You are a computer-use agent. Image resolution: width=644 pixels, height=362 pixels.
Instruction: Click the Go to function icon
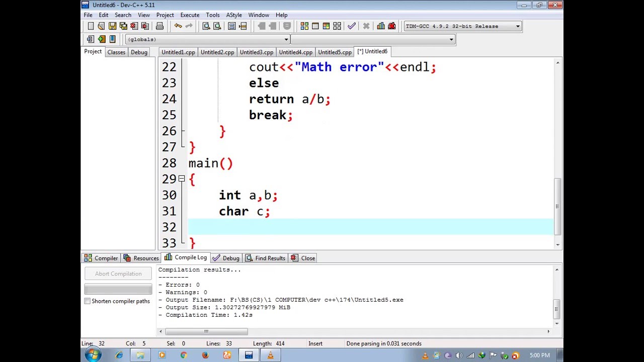232,26
